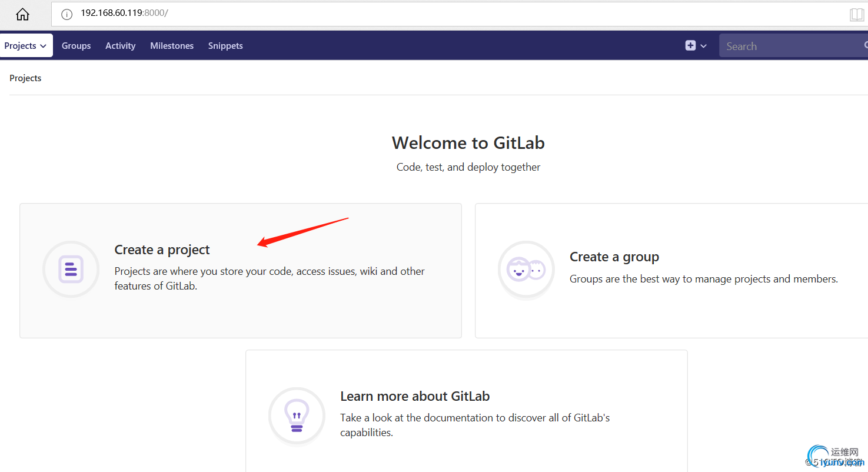868x472 pixels.
Task: Open Learn more about GitLab heading
Action: point(415,396)
